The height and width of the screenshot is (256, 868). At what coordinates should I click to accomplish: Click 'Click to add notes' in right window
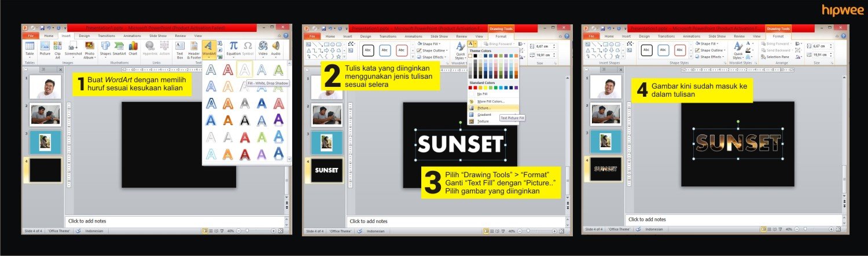[x=648, y=220]
